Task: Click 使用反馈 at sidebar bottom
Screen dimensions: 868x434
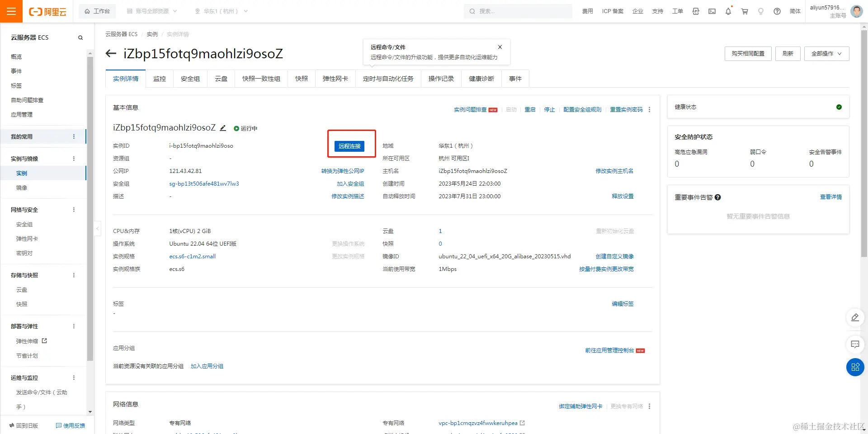Action: tap(71, 425)
